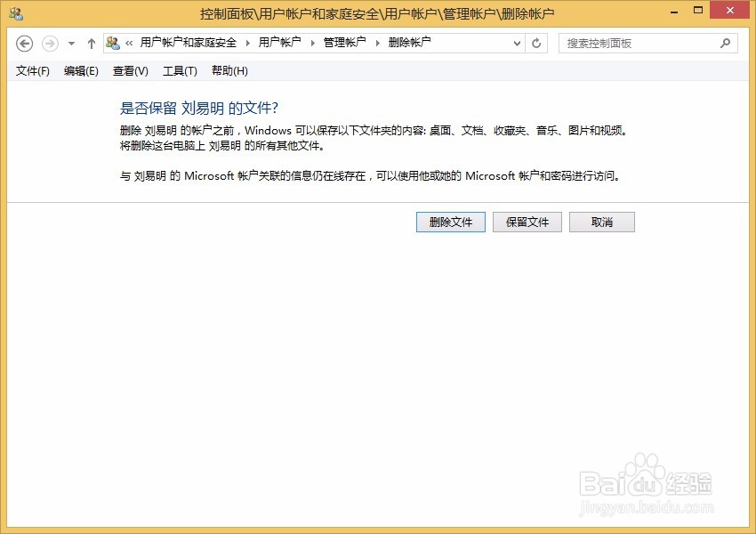Expand the arrow after 管理帐户 breadcrumb

377,43
